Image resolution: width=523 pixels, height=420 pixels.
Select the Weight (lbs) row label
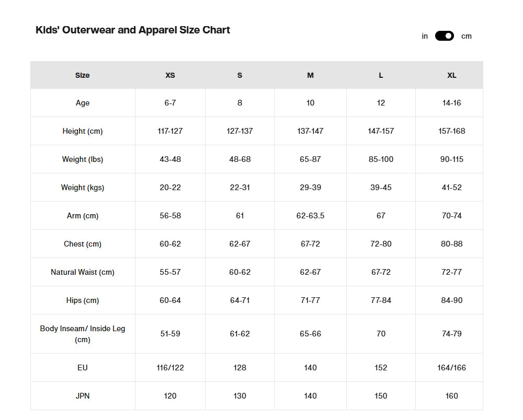click(x=83, y=159)
